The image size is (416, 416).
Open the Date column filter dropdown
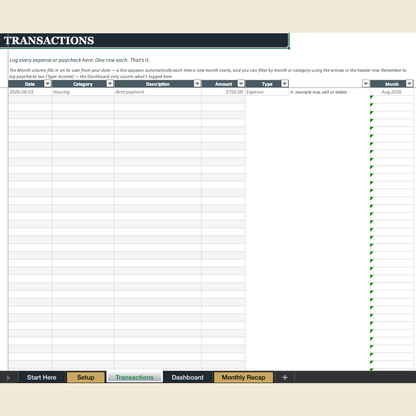tap(48, 84)
